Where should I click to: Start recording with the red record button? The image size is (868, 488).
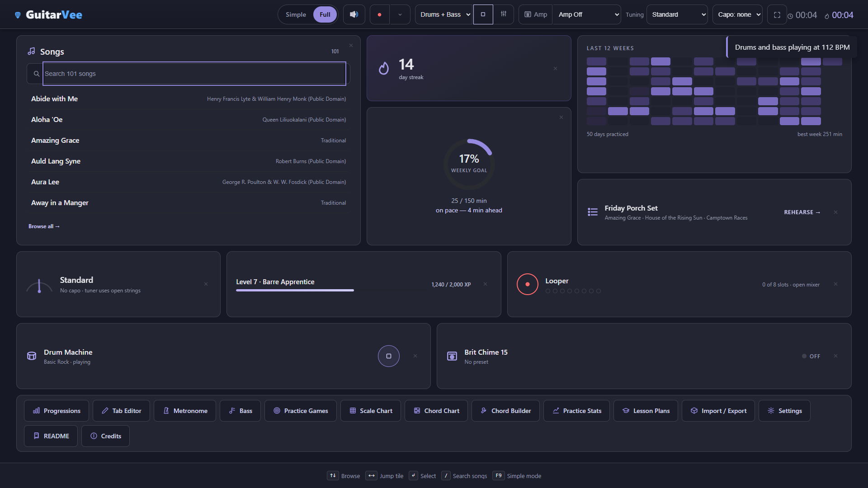click(x=380, y=14)
